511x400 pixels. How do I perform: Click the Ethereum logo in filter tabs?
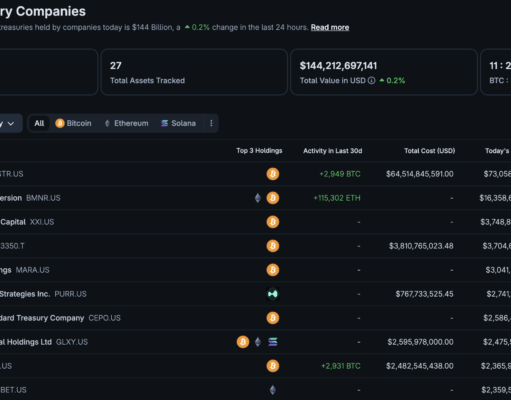pyautogui.click(x=107, y=123)
